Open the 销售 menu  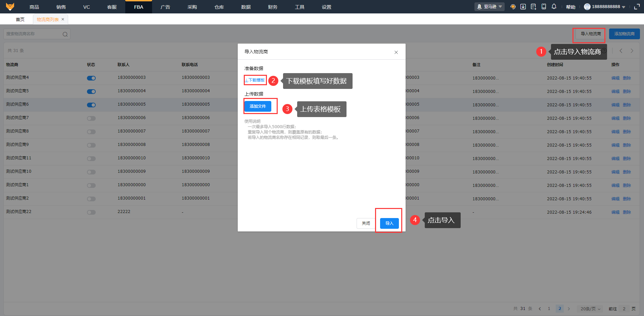point(61,7)
